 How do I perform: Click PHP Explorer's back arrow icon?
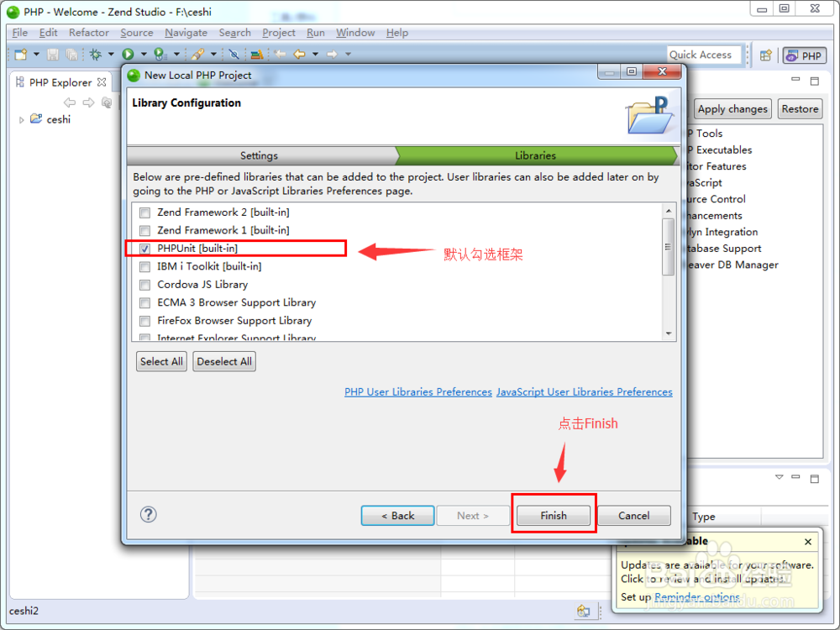70,102
